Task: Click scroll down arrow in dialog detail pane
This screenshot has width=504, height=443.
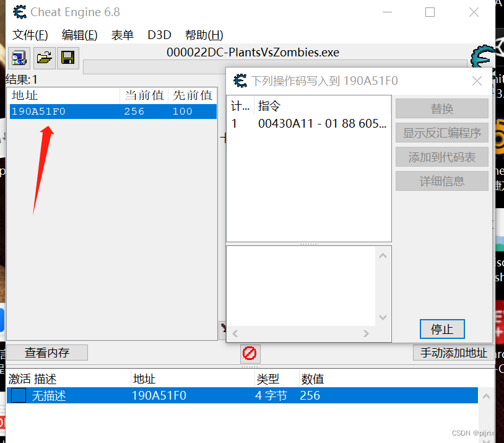Action: click(383, 317)
